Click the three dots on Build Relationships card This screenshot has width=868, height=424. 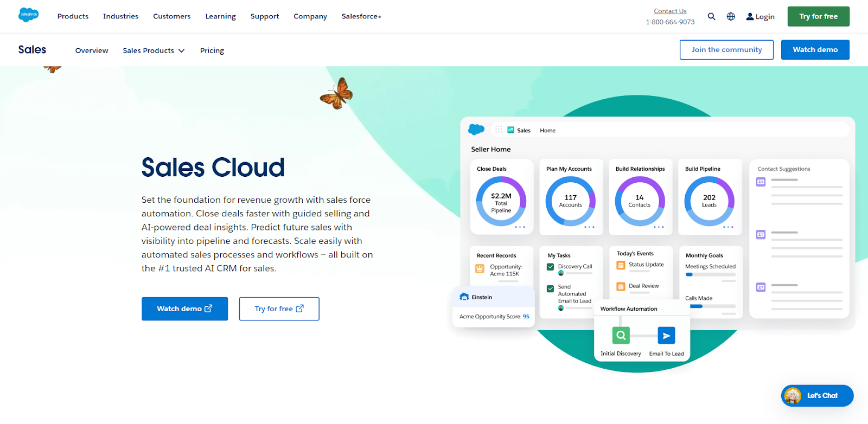[659, 227]
